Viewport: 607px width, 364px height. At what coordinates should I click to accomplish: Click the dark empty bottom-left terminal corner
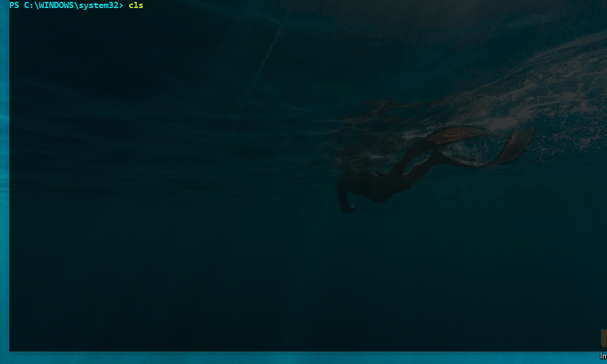25,338
